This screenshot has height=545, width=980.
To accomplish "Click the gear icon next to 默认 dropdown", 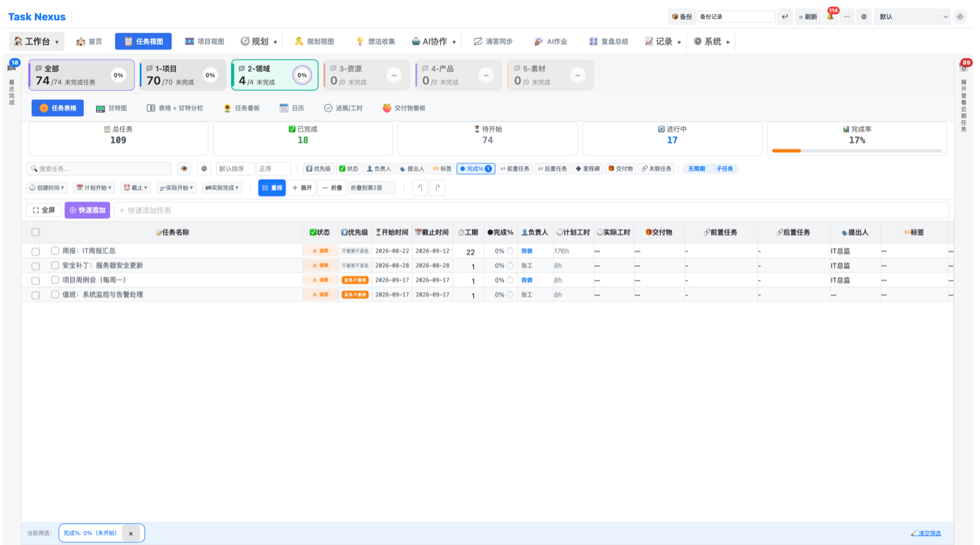I will (x=864, y=17).
